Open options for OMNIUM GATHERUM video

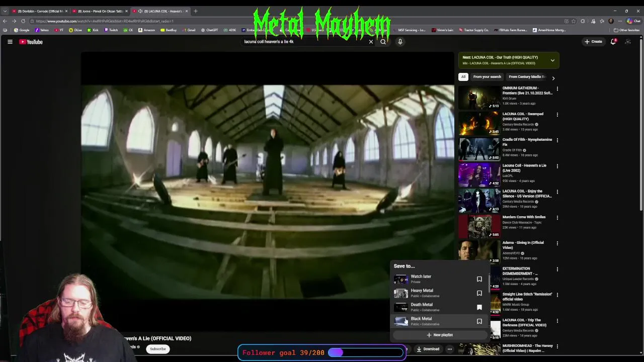(x=557, y=89)
